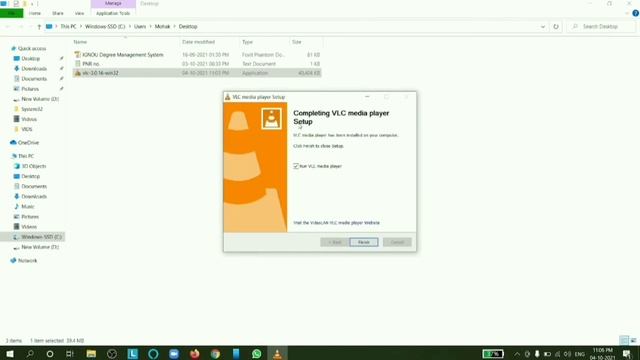Image resolution: width=640 pixels, height=360 pixels.
Task: Click the Cancel button in VLC Setup
Action: pyautogui.click(x=397, y=242)
